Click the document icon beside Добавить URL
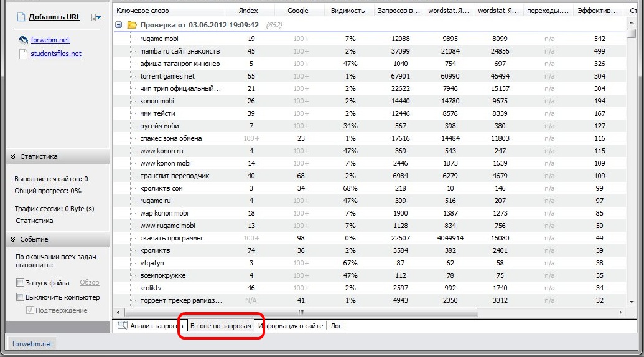 tap(20, 17)
